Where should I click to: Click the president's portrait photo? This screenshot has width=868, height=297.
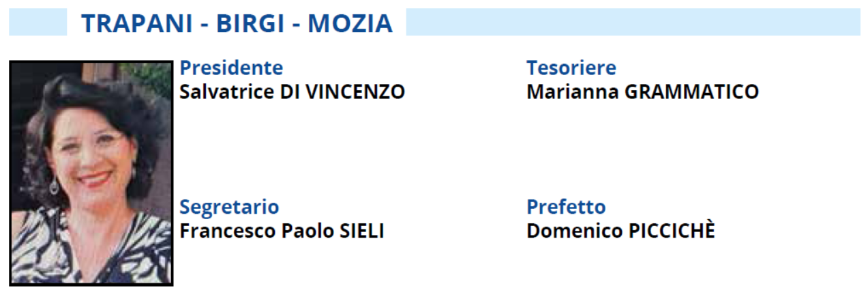click(x=91, y=173)
